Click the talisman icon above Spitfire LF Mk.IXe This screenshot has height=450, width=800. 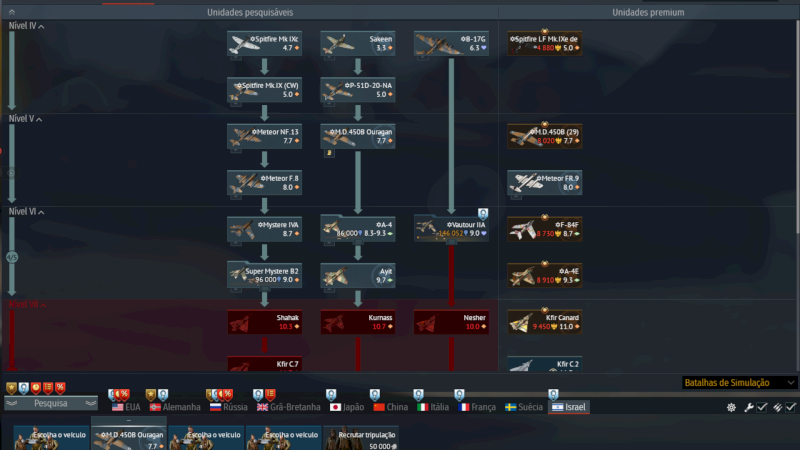544,32
